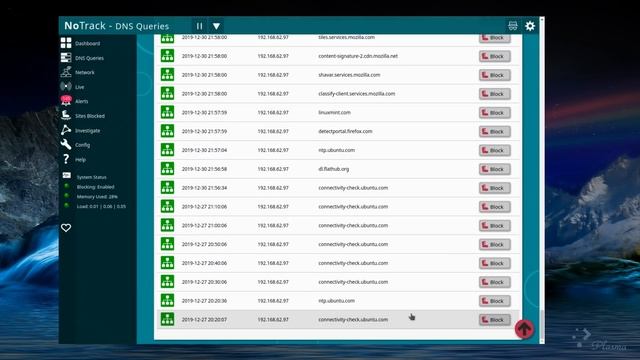Click the Memory Used status text
The image size is (640, 360).
point(97,197)
